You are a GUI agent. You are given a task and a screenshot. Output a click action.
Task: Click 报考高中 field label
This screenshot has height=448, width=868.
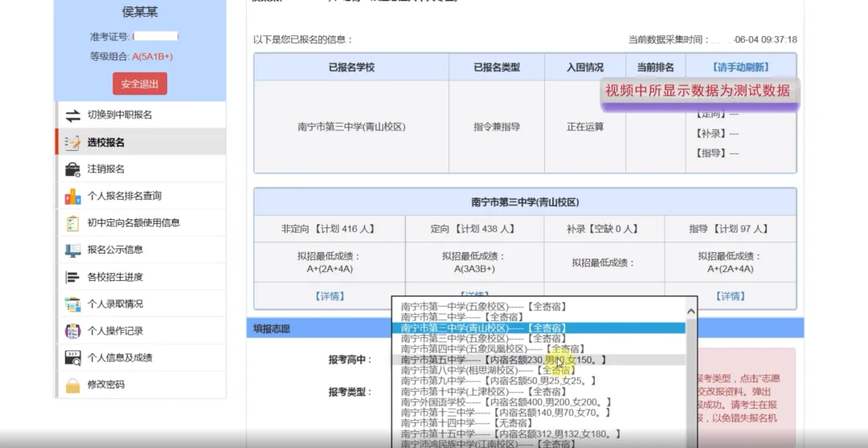[x=350, y=360]
